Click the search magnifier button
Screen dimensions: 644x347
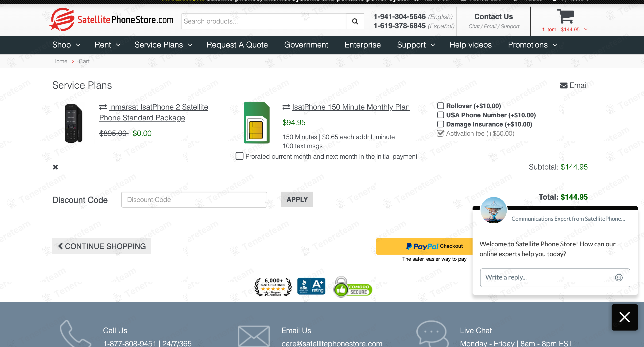pos(355,21)
